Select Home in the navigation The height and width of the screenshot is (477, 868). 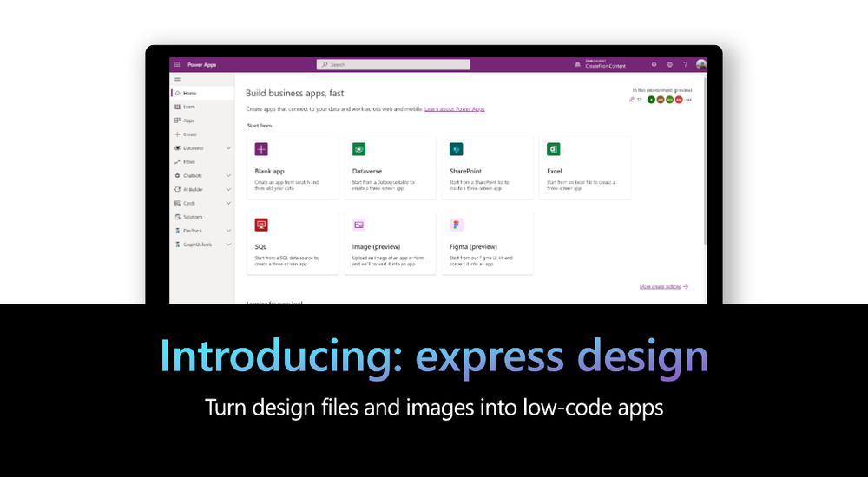click(x=202, y=93)
